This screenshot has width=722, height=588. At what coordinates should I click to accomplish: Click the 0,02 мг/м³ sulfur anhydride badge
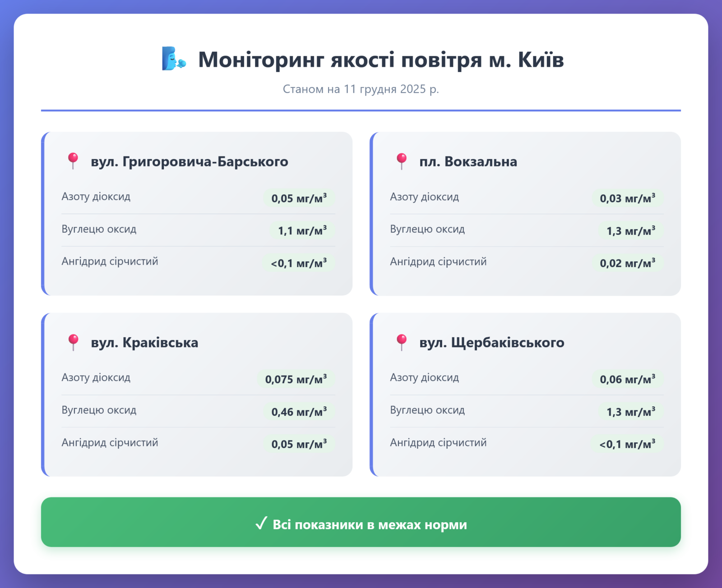click(x=627, y=263)
